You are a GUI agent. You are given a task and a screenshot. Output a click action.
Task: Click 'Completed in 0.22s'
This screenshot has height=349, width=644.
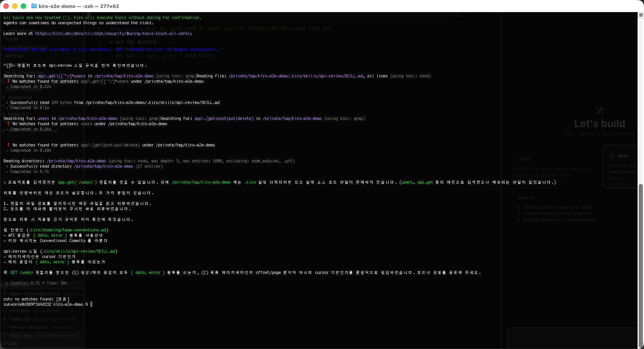click(x=31, y=86)
